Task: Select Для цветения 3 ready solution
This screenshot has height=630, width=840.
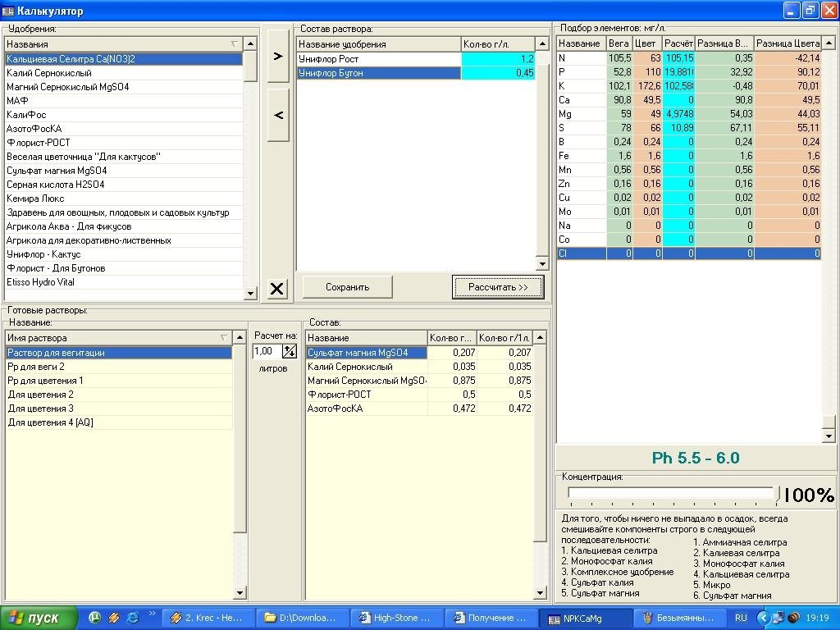Action: click(x=119, y=409)
